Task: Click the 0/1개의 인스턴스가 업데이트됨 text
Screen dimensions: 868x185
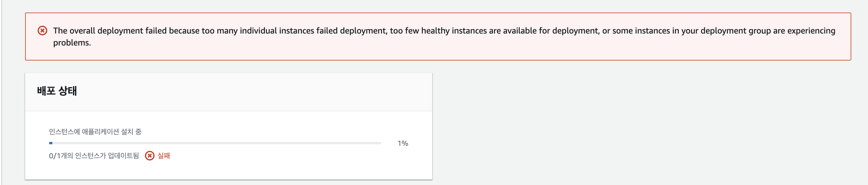Action: click(x=94, y=156)
